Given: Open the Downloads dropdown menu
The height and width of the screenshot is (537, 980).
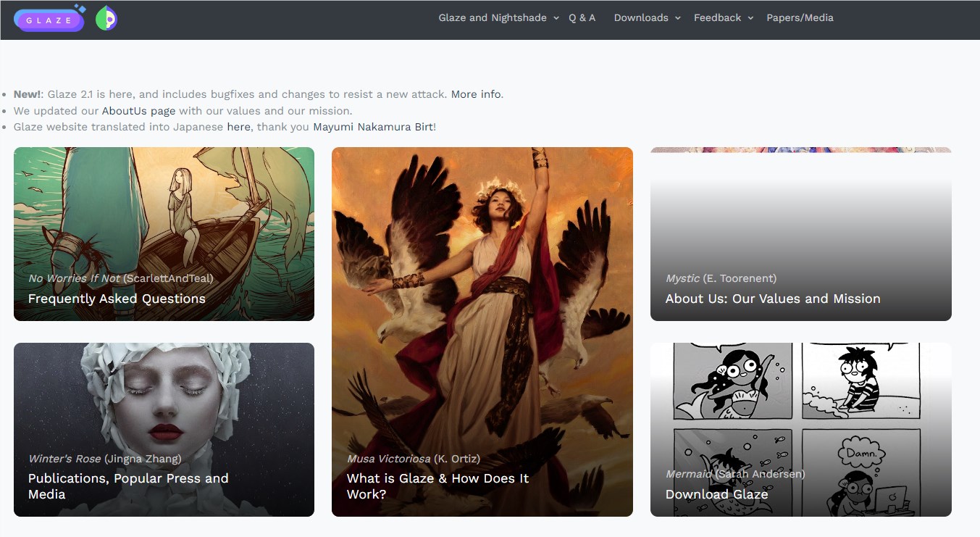Looking at the screenshot, I should (647, 18).
